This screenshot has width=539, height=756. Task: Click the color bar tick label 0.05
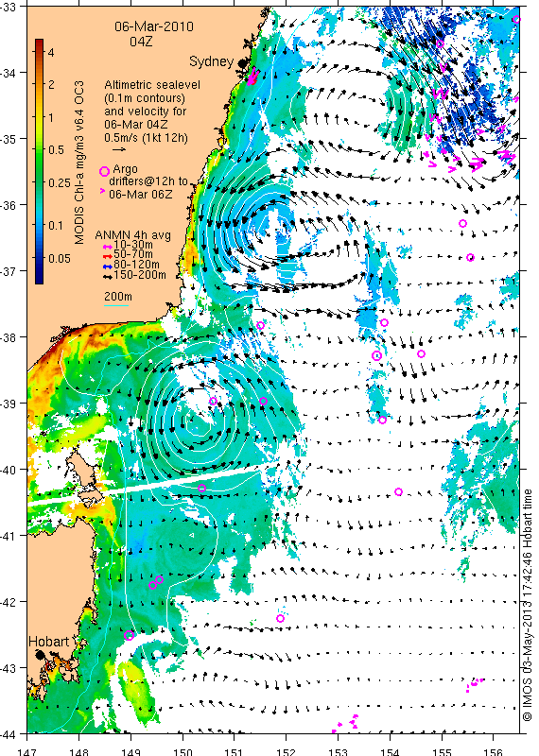click(x=60, y=258)
